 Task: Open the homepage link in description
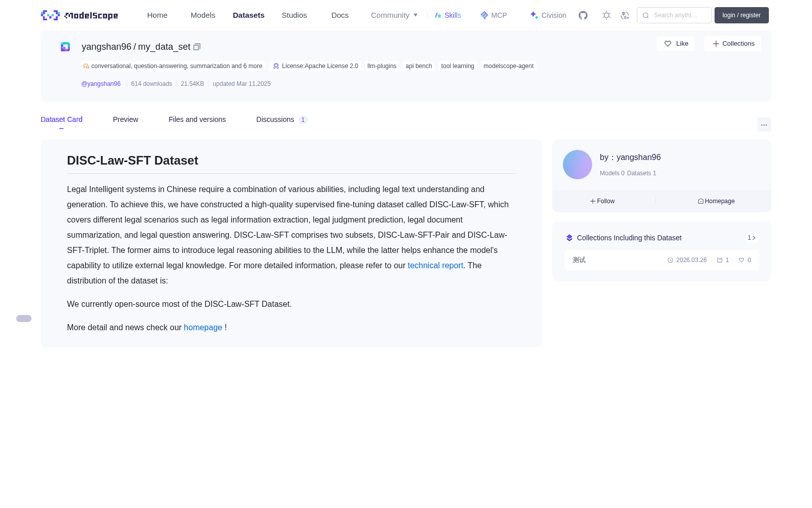(x=203, y=327)
